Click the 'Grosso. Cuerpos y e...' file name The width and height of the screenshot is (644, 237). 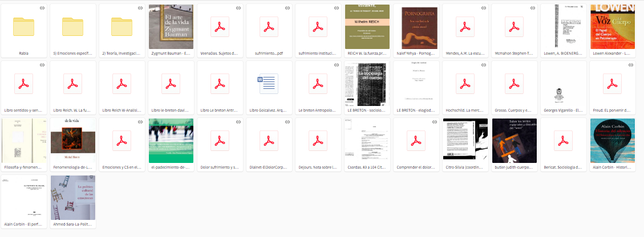(x=514, y=110)
